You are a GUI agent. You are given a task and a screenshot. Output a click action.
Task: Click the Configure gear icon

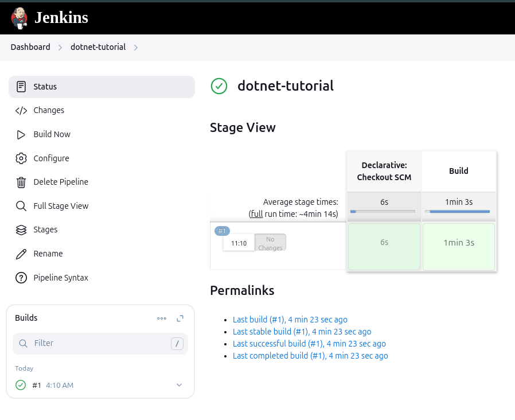tap(21, 158)
